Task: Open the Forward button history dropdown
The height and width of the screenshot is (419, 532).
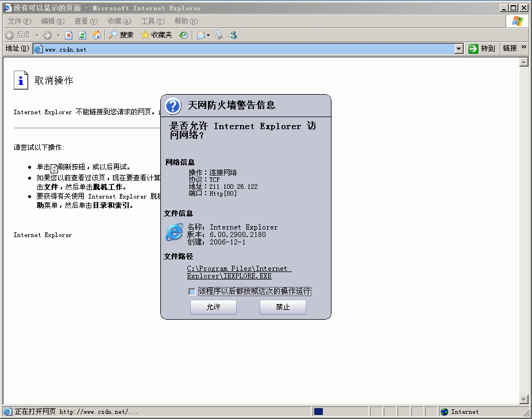Action: click(x=59, y=35)
